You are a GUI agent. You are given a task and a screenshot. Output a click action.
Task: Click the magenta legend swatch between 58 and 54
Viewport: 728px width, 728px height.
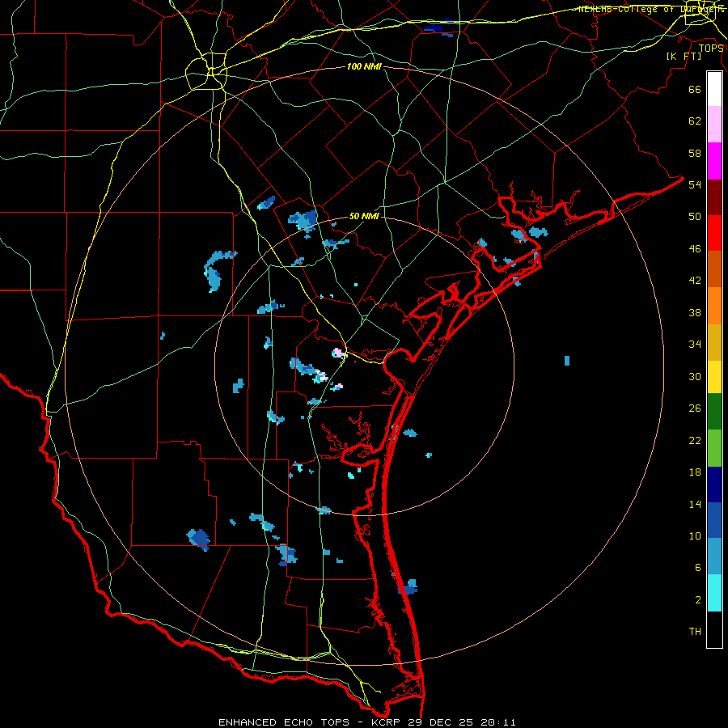(714, 161)
